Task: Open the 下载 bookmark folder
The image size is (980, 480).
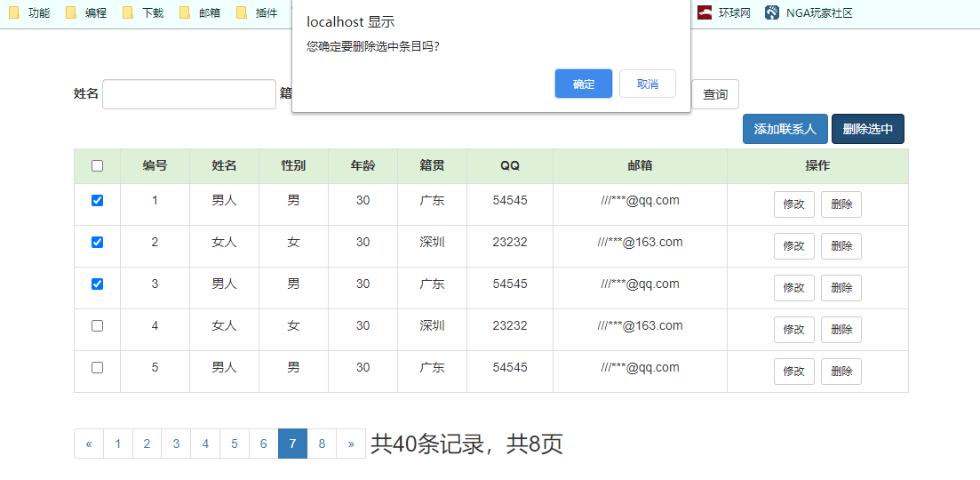Action: click(x=144, y=12)
